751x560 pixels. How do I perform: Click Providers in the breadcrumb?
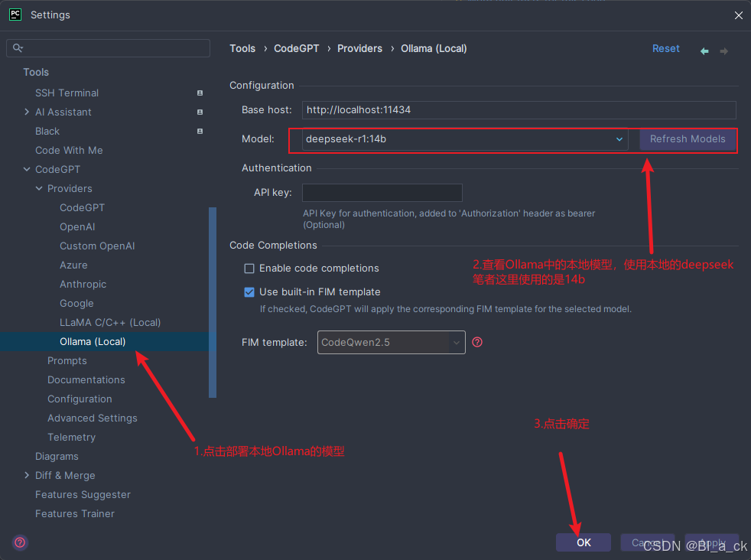tap(359, 48)
